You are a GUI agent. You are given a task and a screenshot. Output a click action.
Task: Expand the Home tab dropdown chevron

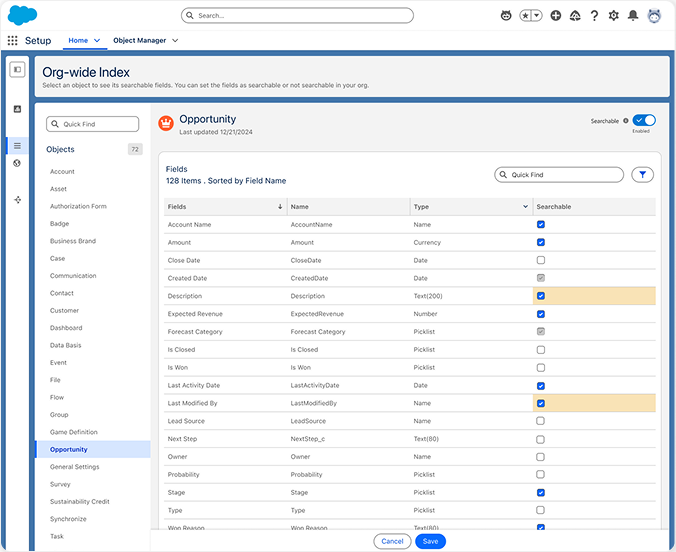pyautogui.click(x=97, y=41)
